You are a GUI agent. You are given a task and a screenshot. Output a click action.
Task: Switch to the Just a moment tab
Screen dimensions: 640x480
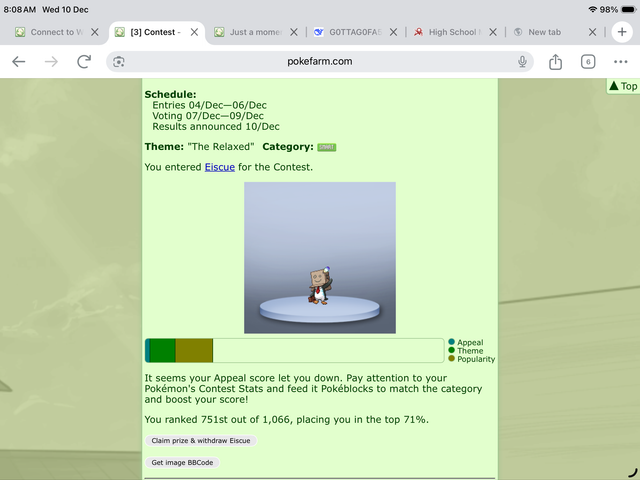tap(256, 32)
